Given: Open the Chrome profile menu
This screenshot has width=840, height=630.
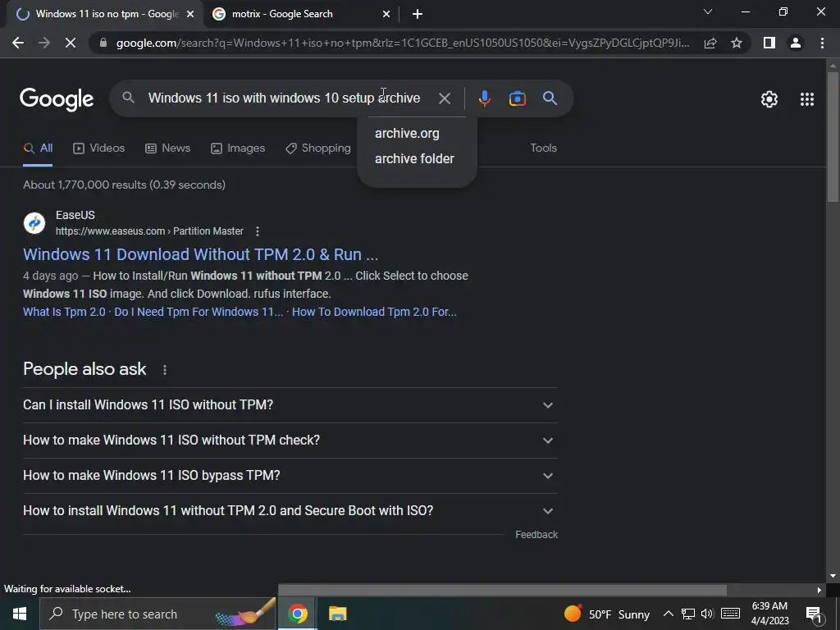Looking at the screenshot, I should (796, 43).
